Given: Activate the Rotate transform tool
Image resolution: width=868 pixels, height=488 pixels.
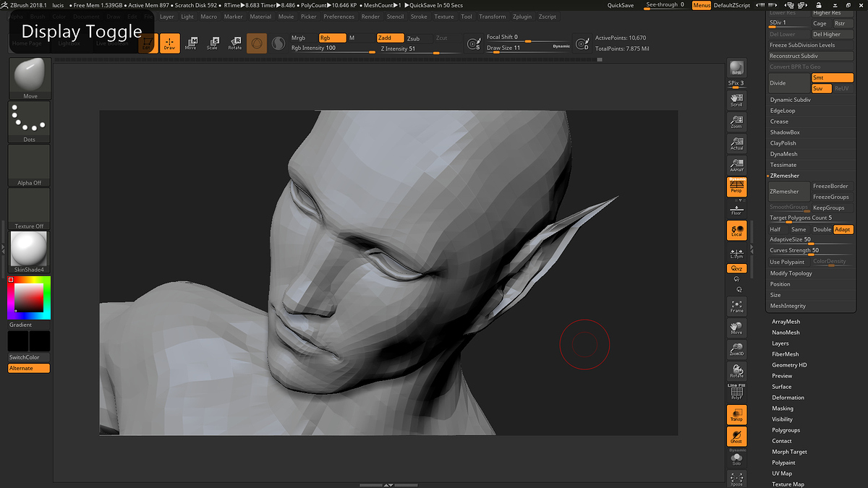Looking at the screenshot, I should [235, 43].
